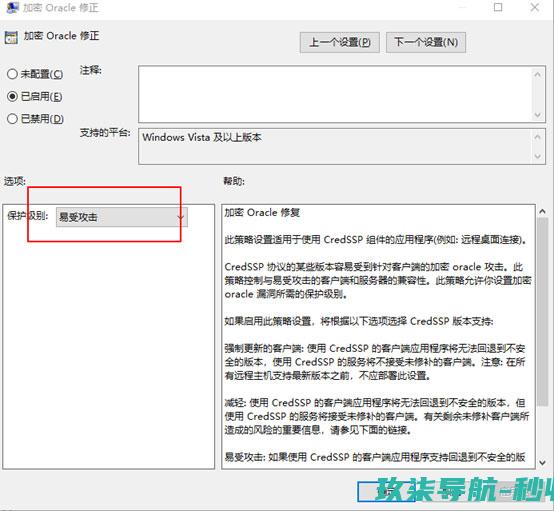Click down arrow of 注释 box scrollbar
554x511 pixels.
538,114
